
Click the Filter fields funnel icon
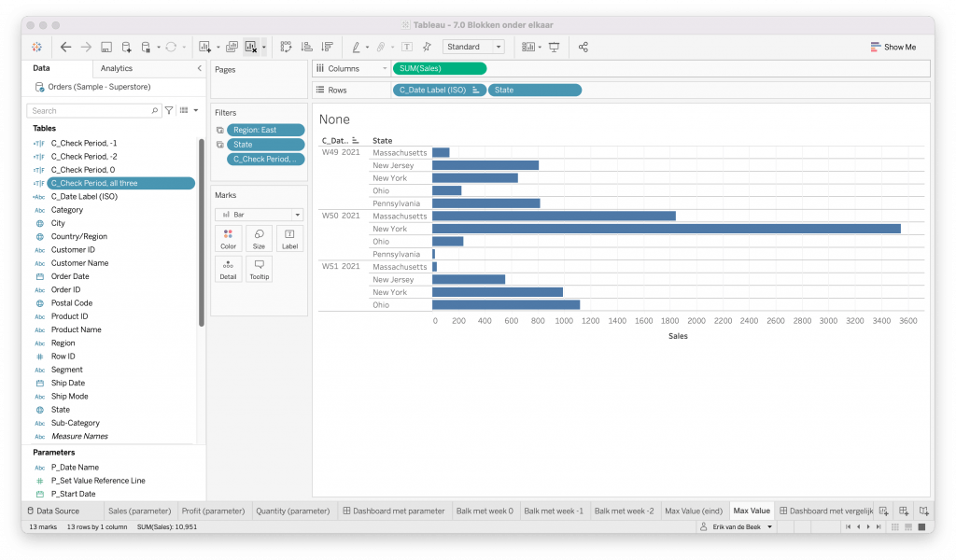(169, 110)
